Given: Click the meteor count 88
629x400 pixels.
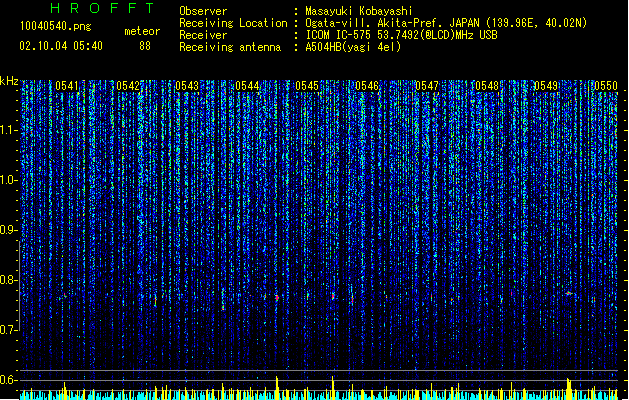Looking at the screenshot, I should [145, 46].
